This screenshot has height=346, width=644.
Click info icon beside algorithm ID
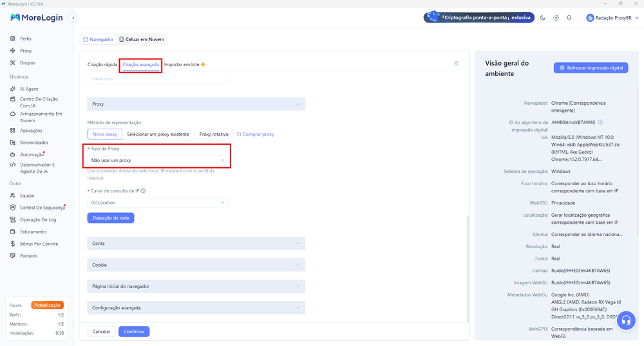click(x=600, y=122)
